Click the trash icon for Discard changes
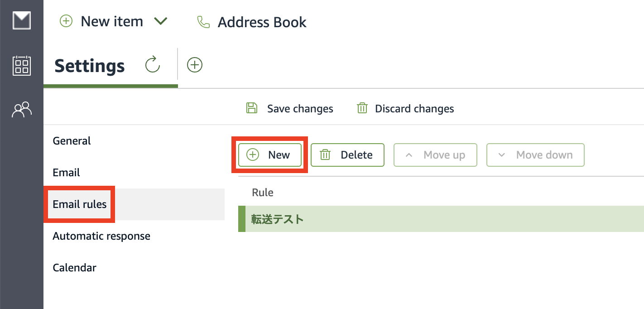 [362, 108]
